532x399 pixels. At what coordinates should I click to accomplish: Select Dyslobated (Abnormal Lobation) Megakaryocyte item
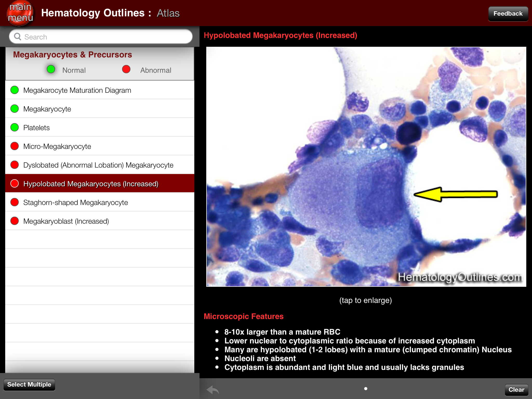coord(98,165)
